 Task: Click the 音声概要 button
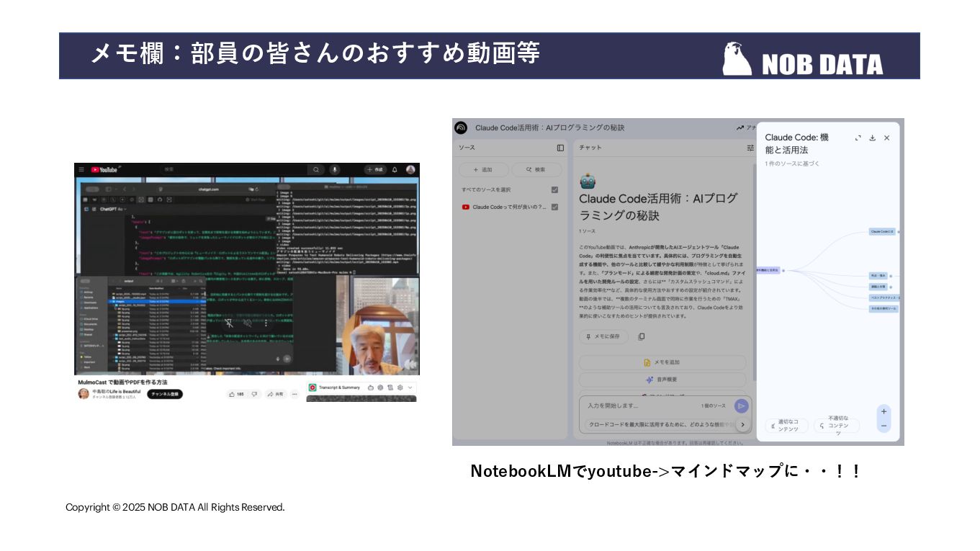tap(662, 380)
